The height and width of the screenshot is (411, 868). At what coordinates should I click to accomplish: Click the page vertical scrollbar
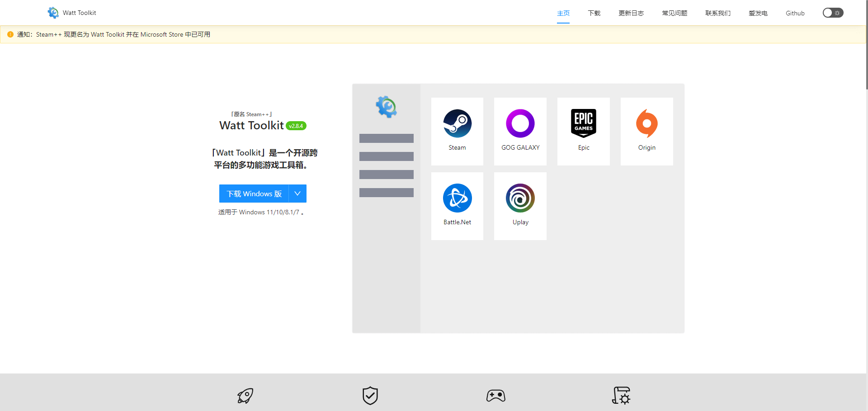[867, 45]
